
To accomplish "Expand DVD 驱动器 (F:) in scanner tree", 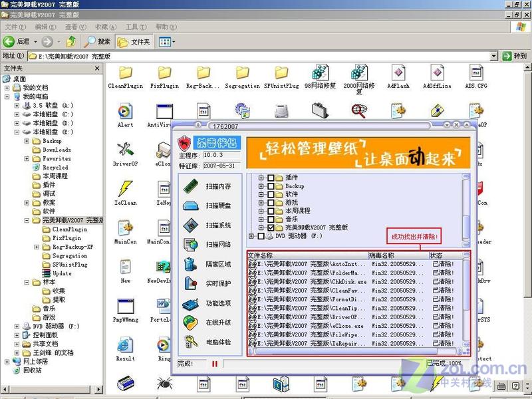I will [x=251, y=236].
